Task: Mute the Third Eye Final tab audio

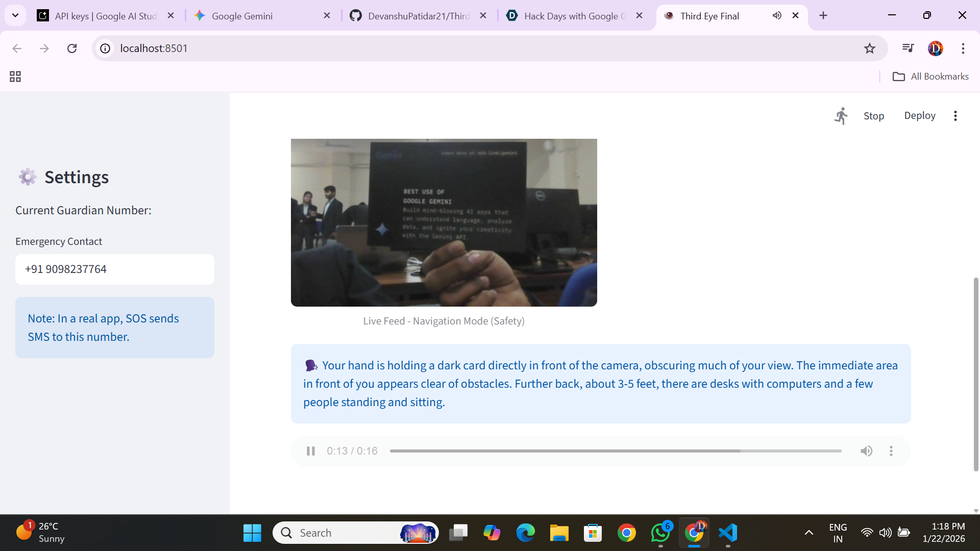Action: 776,16
